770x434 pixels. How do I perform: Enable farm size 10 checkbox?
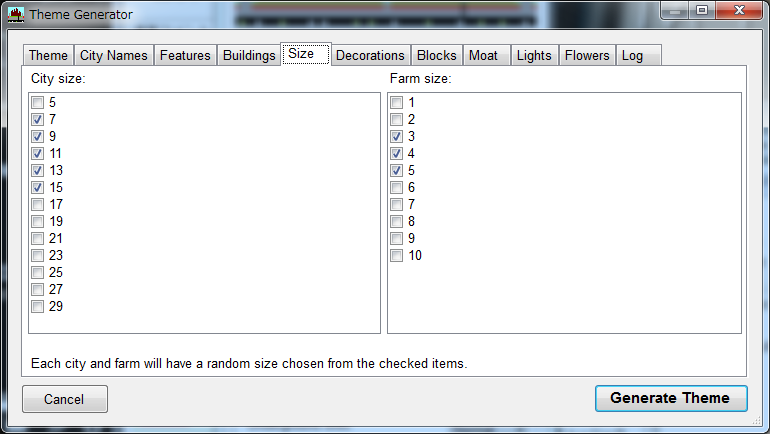[x=396, y=256]
